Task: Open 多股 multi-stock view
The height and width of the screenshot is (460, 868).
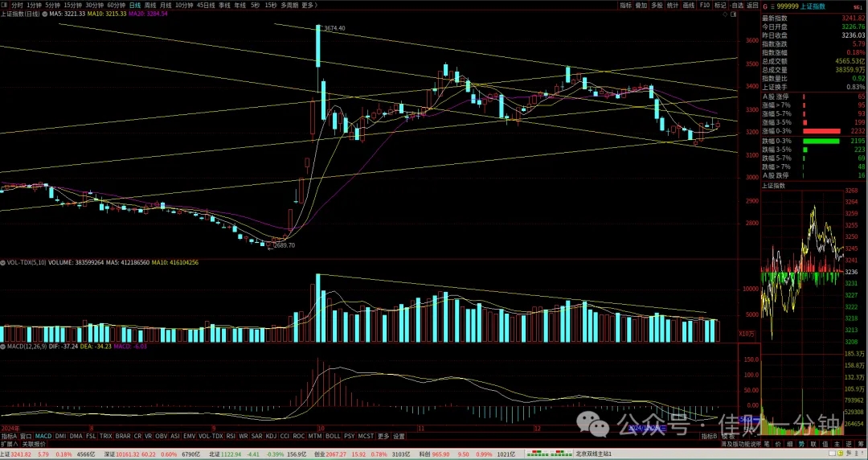Action: pos(657,5)
